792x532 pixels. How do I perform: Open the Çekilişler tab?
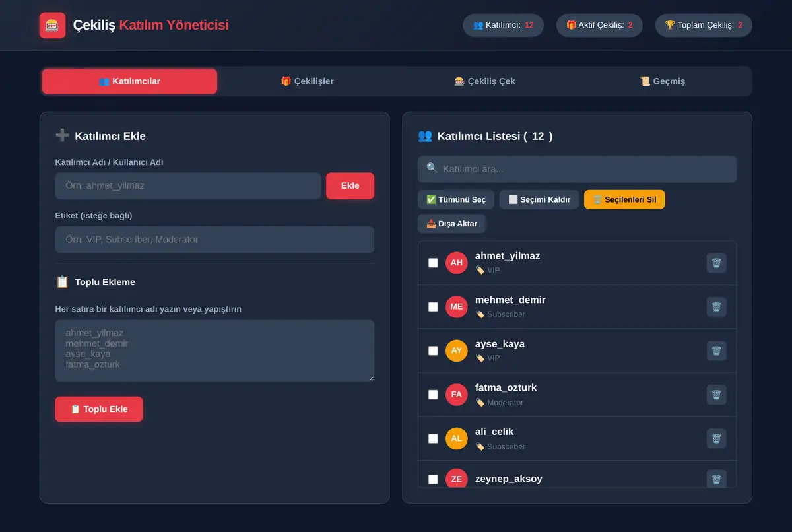pyautogui.click(x=307, y=81)
